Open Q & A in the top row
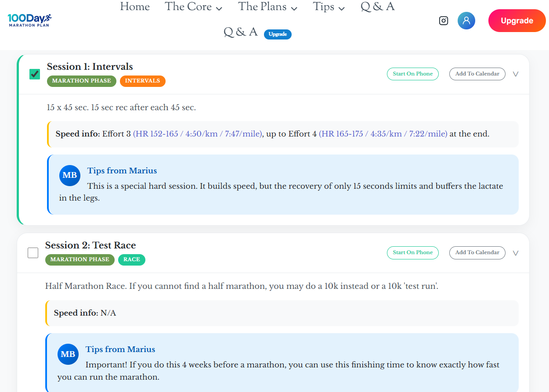549x392 pixels. pos(377,7)
